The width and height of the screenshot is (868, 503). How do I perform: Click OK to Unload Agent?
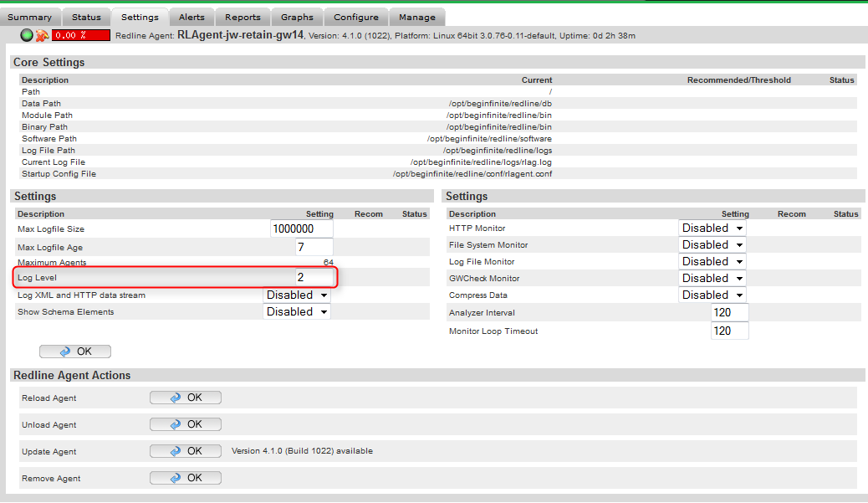[186, 424]
